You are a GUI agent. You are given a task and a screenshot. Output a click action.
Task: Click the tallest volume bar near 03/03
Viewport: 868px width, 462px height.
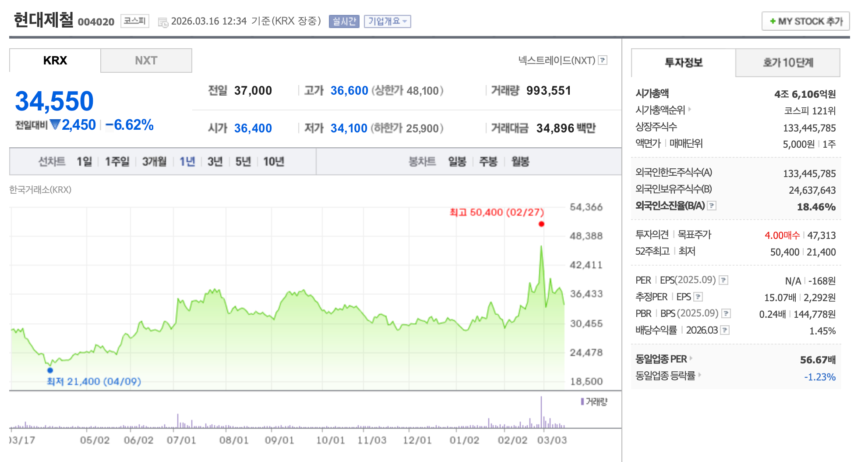(x=541, y=412)
